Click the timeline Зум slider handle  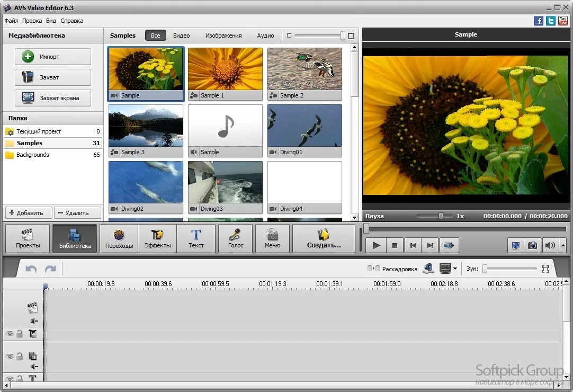[485, 269]
